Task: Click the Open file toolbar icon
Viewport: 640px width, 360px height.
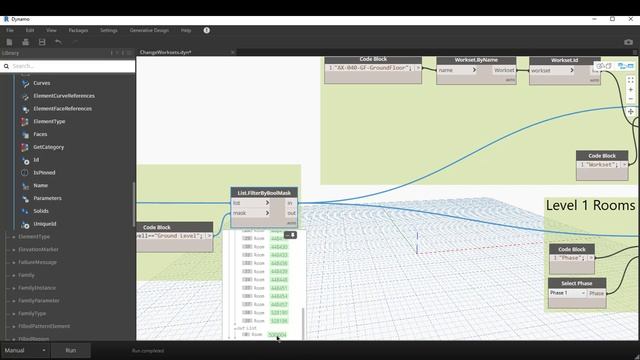Action: click(25, 42)
